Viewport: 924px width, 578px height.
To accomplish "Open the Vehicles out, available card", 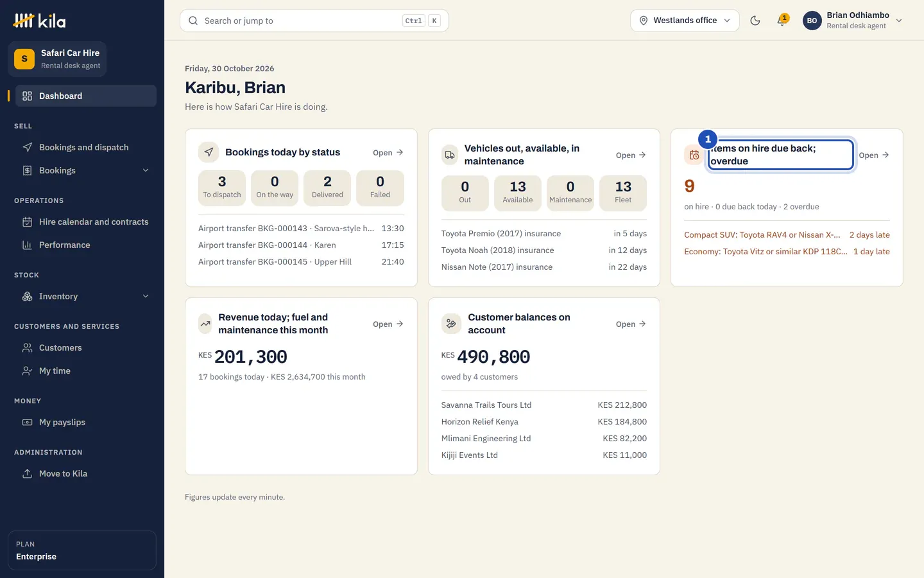I will pyautogui.click(x=631, y=155).
